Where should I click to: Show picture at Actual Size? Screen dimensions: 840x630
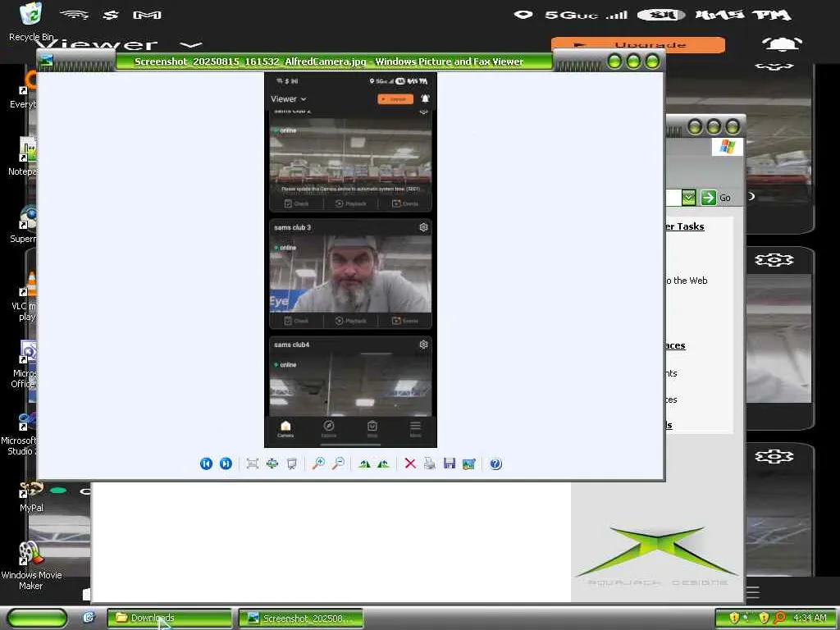(x=272, y=463)
